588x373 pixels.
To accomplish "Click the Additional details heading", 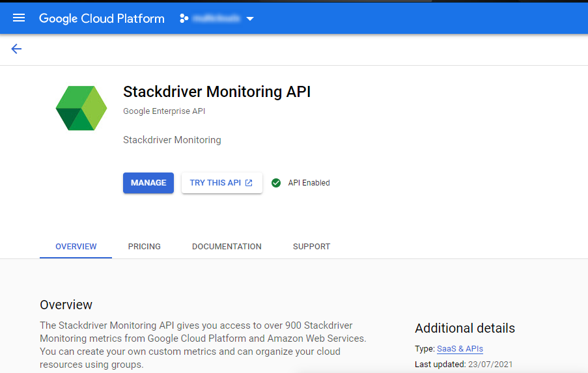I will click(x=464, y=328).
